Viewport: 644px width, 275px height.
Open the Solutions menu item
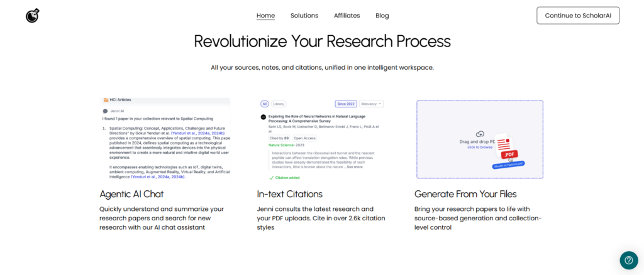point(304,16)
